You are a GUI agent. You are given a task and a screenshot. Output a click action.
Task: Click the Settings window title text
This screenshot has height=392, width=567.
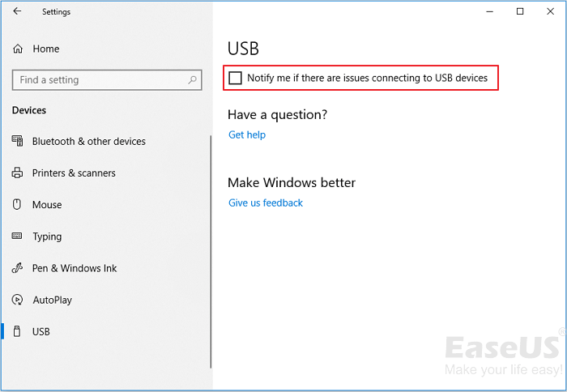[x=56, y=12]
